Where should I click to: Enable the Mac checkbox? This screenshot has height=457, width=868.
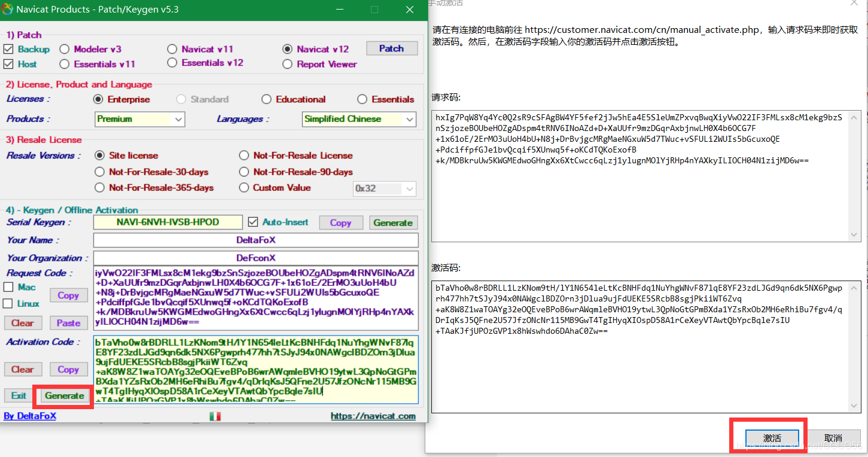pyautogui.click(x=8, y=288)
